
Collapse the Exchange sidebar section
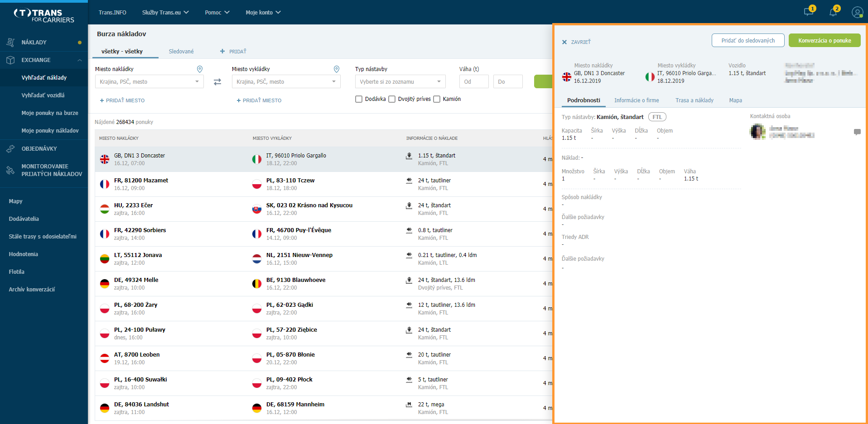pos(80,60)
